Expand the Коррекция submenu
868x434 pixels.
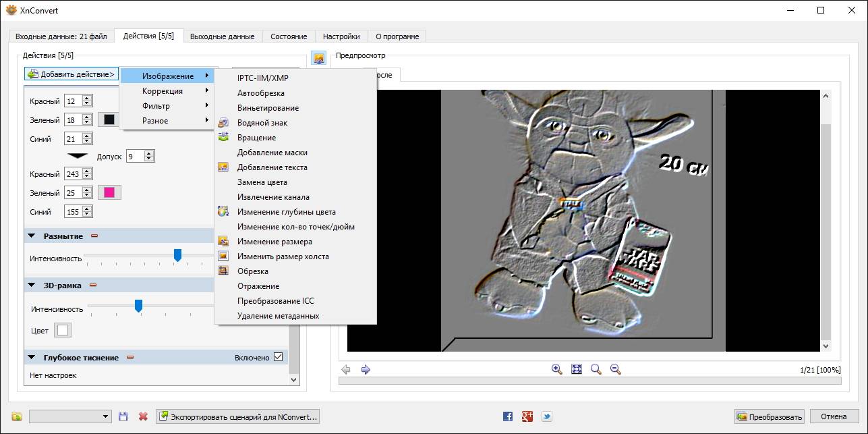pos(167,91)
